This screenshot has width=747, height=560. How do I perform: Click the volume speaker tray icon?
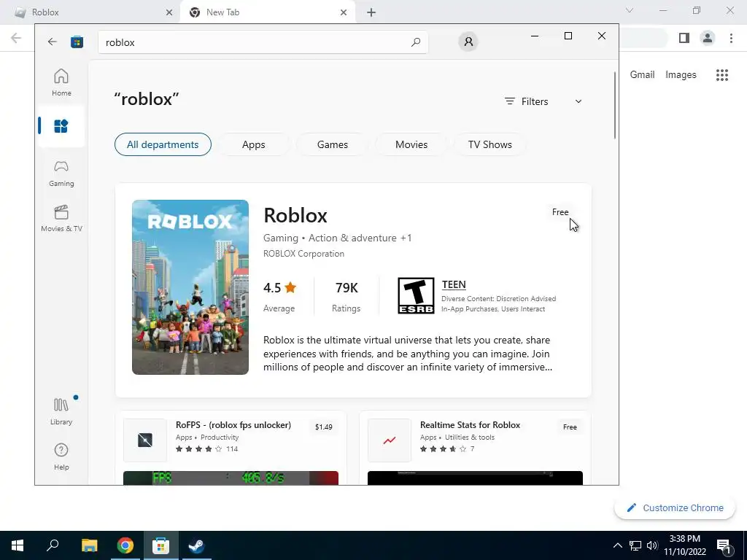(x=652, y=545)
